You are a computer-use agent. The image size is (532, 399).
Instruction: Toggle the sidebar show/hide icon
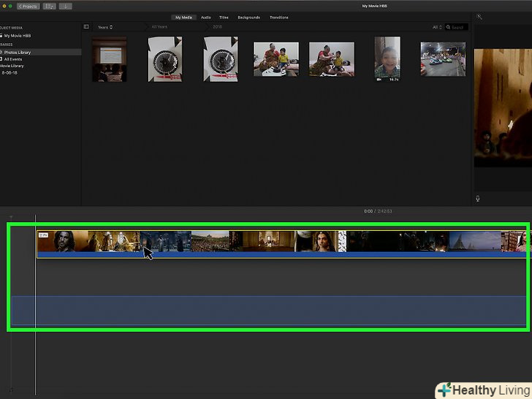(x=86, y=27)
